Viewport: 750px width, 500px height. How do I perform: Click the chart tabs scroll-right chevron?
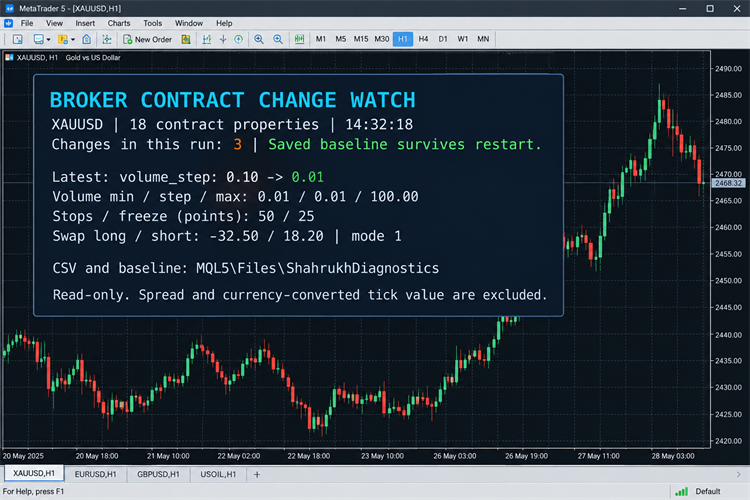click(x=739, y=475)
